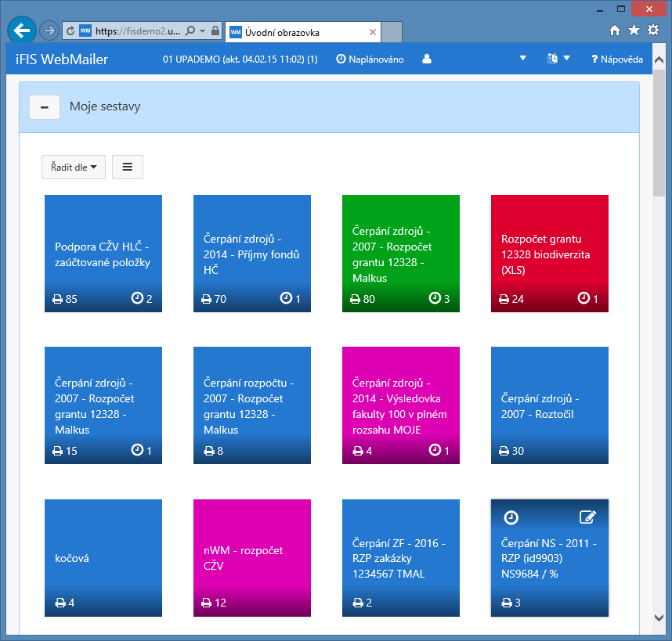This screenshot has width=672, height=641.
Task: Click the page scroll down arrow
Action: [x=659, y=618]
